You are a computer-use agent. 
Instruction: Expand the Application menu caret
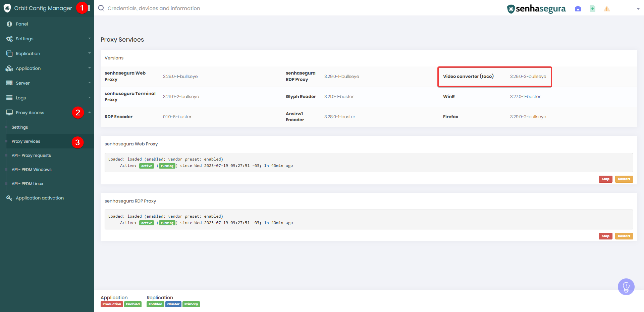90,68
